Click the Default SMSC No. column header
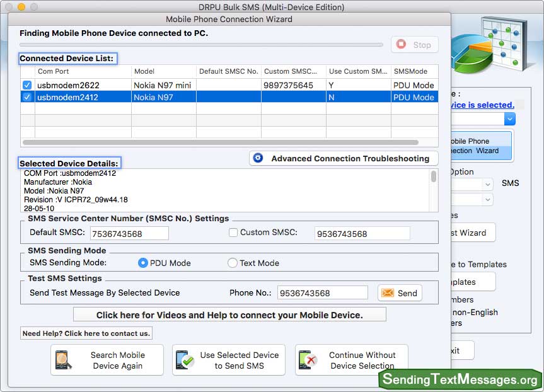The image size is (544, 392). click(229, 71)
